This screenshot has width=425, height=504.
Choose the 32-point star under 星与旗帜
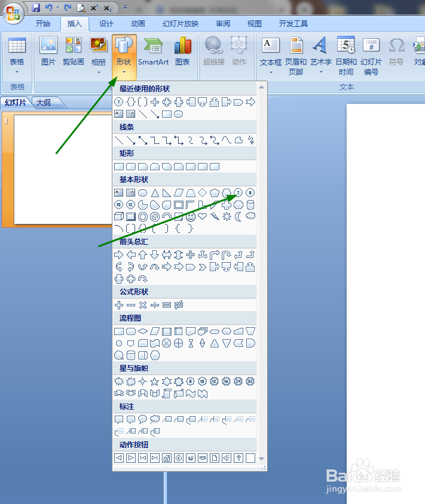point(250,382)
